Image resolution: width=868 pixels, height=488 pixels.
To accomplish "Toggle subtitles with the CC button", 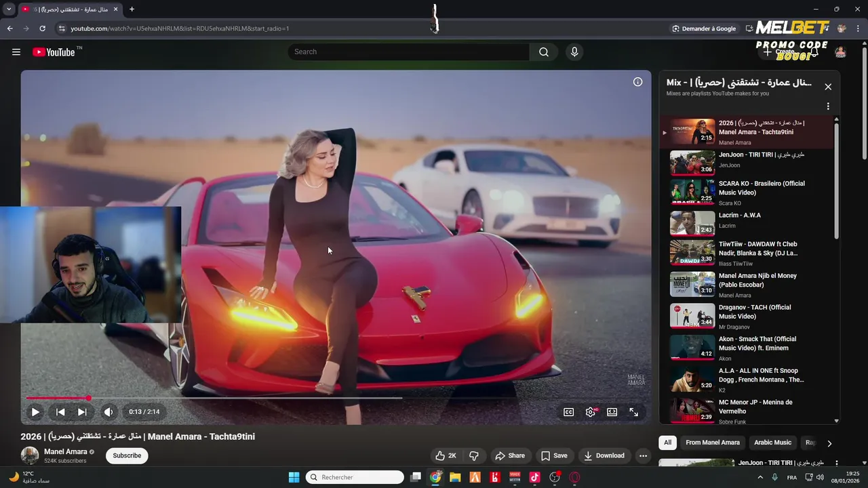I will pyautogui.click(x=569, y=411).
